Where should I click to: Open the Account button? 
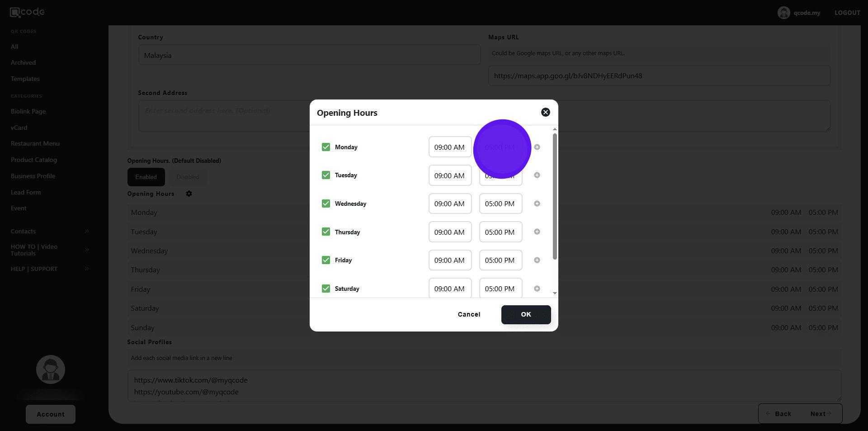[x=51, y=414]
